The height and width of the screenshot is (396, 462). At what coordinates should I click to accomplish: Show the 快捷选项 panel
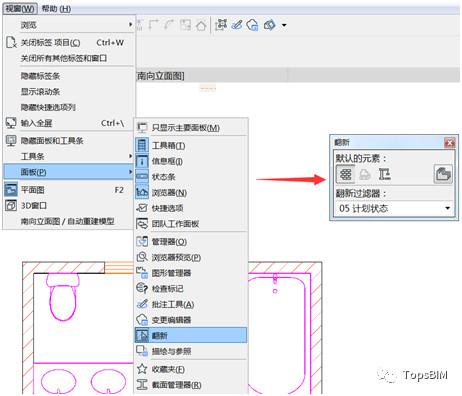tap(191, 208)
